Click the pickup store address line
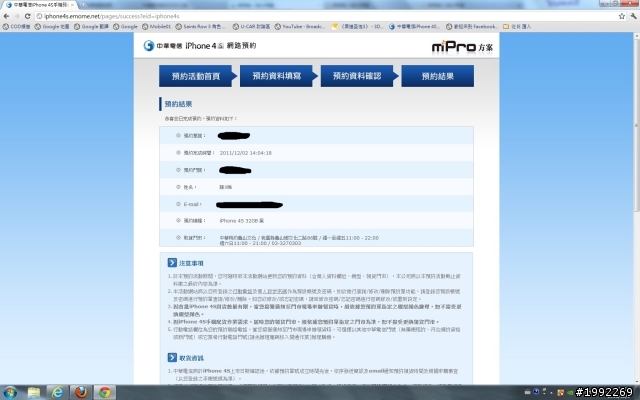 point(299,238)
